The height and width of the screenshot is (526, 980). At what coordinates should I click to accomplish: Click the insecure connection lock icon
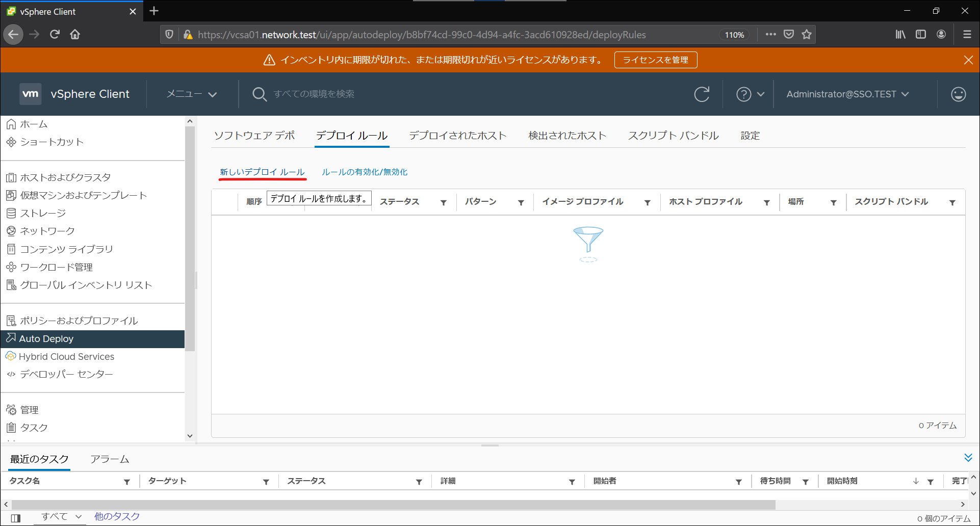(x=188, y=35)
